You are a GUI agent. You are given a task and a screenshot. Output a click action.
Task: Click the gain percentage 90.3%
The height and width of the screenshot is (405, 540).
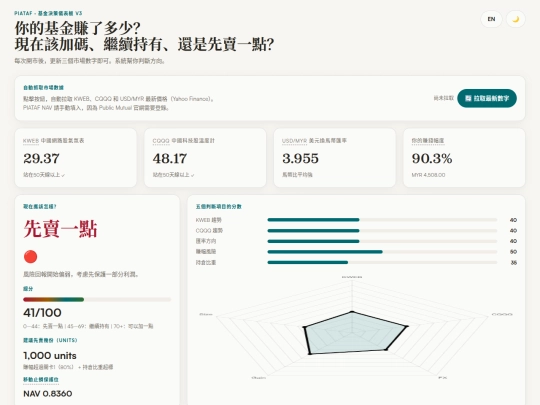(x=432, y=158)
